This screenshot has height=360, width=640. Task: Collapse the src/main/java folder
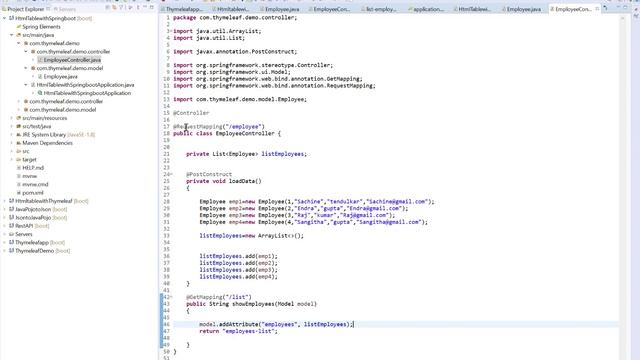tap(12, 35)
